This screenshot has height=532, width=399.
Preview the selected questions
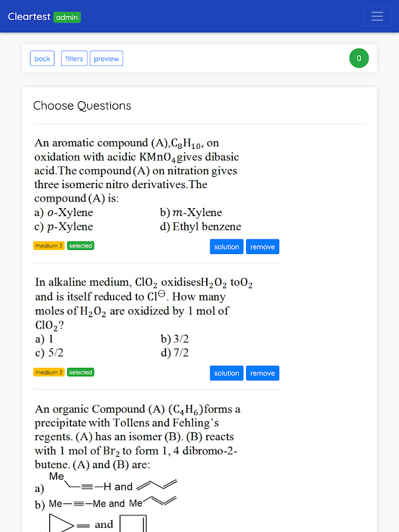pyautogui.click(x=106, y=59)
